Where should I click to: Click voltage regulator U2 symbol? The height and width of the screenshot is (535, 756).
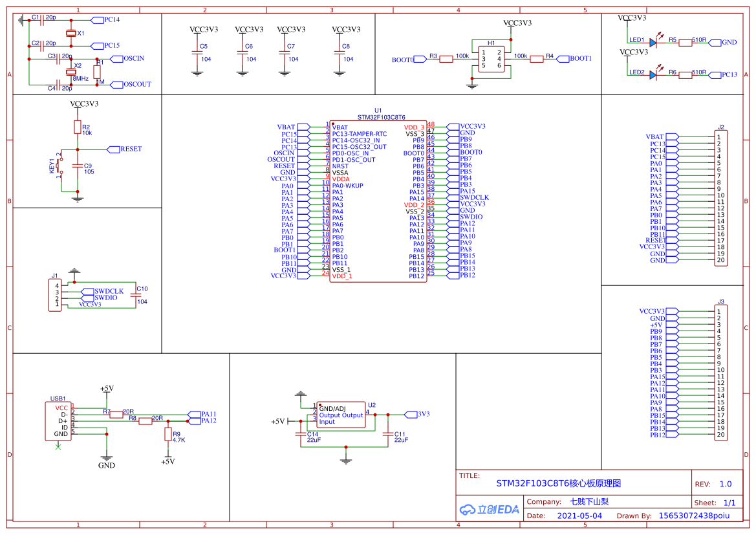(x=340, y=414)
